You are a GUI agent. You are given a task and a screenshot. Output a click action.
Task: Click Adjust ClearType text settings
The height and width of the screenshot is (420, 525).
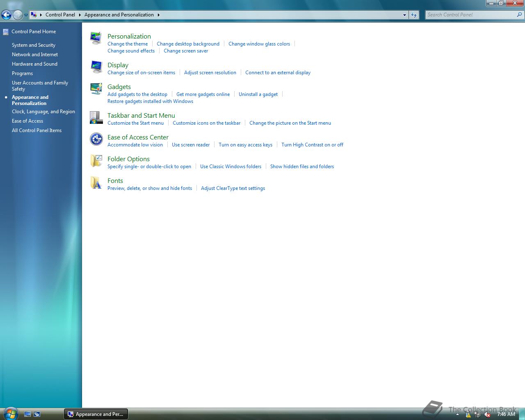pyautogui.click(x=233, y=188)
